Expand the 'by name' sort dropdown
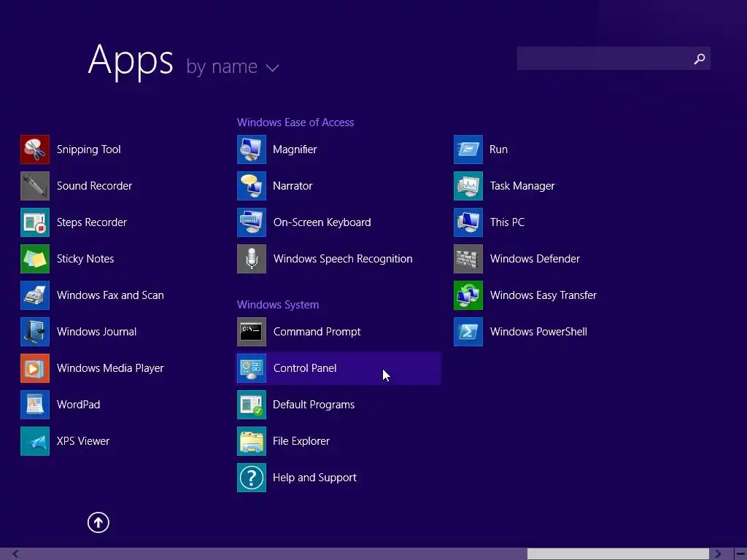The width and height of the screenshot is (747, 560). [x=233, y=67]
